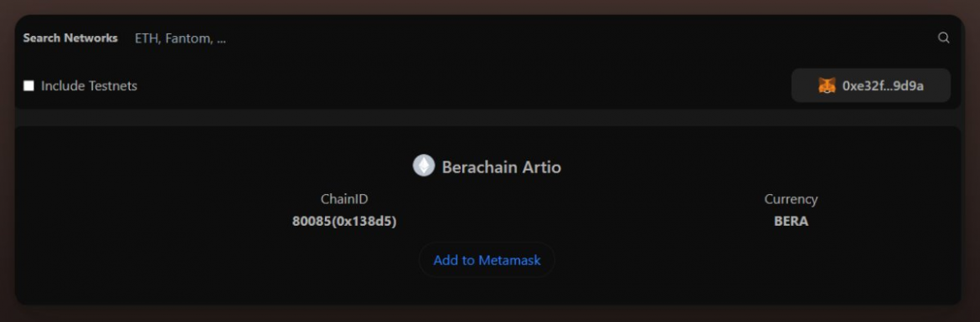The height and width of the screenshot is (322, 980).
Task: Click the MetaMask fox icon
Action: point(827,85)
